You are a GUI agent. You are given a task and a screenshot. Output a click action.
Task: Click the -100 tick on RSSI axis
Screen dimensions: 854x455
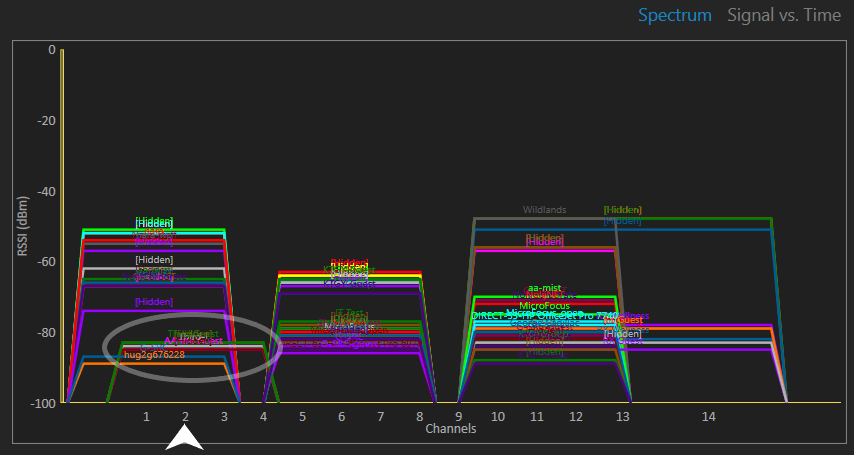tap(44, 403)
